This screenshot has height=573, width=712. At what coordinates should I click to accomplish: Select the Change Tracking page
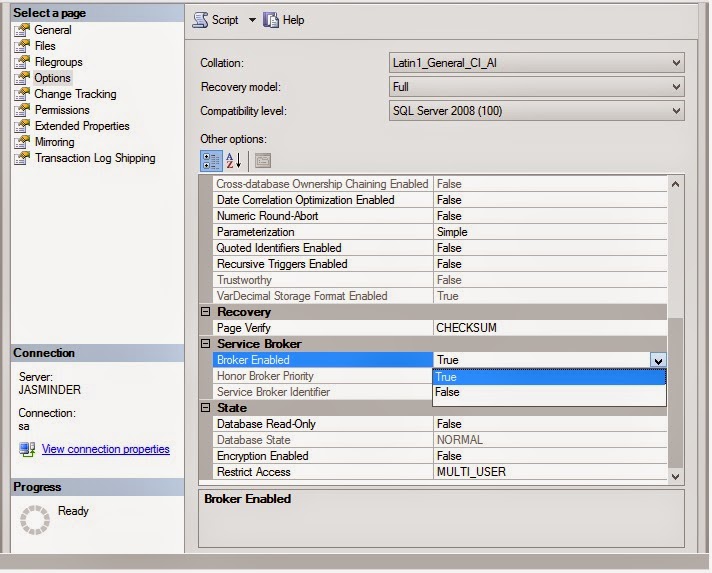point(75,94)
